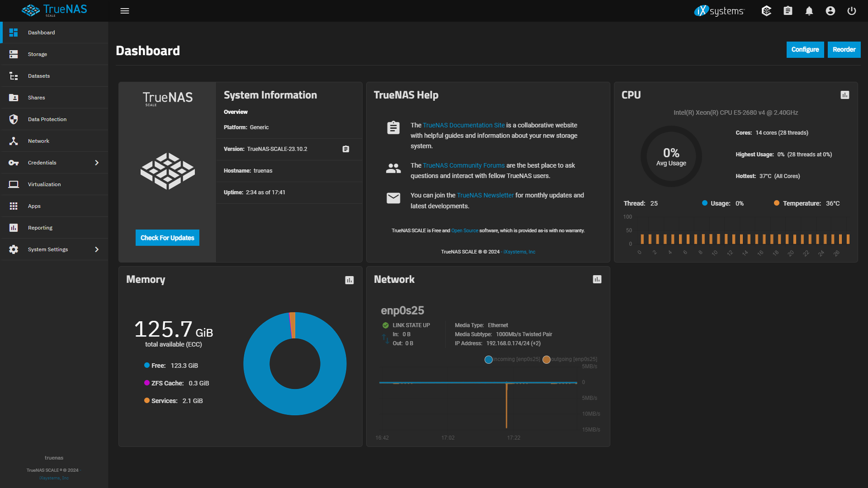Open the alerts bell icon

pyautogui.click(x=809, y=11)
